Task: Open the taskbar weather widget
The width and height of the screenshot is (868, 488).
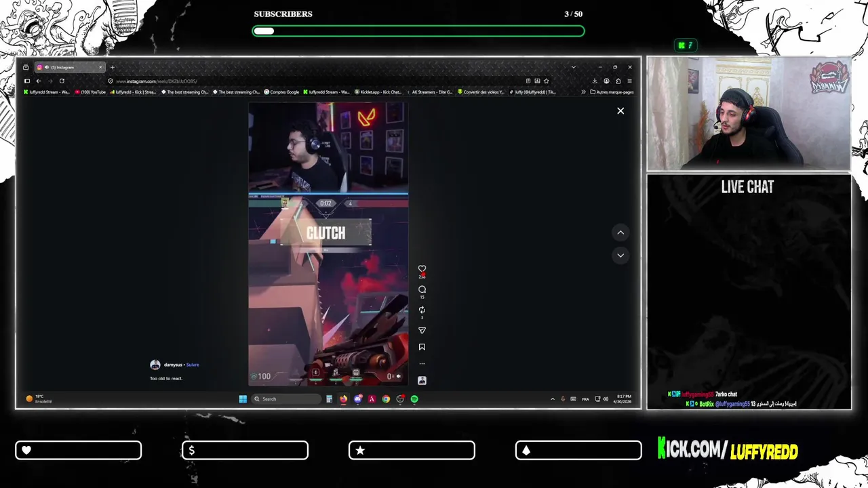Action: click(39, 399)
